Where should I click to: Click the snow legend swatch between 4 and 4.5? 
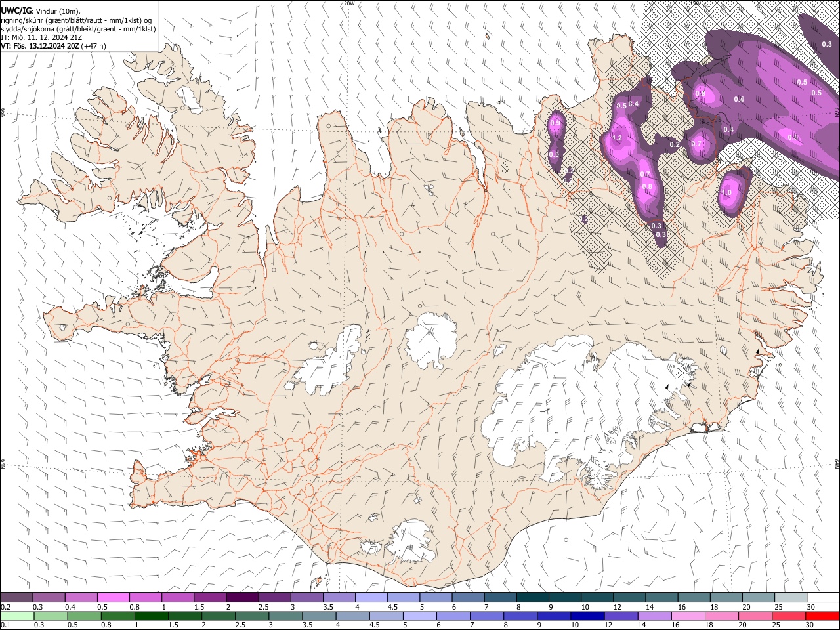(371, 597)
